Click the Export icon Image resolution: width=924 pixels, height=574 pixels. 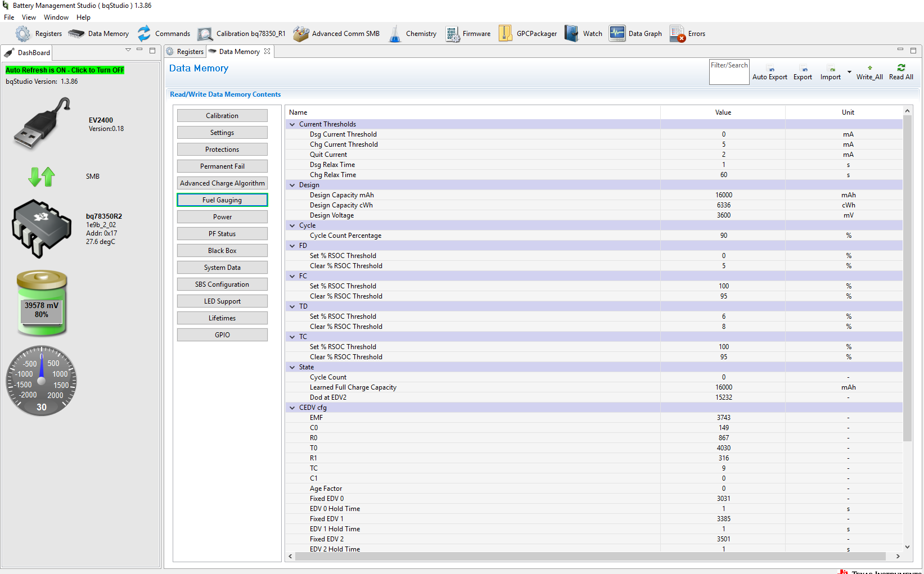(x=805, y=69)
